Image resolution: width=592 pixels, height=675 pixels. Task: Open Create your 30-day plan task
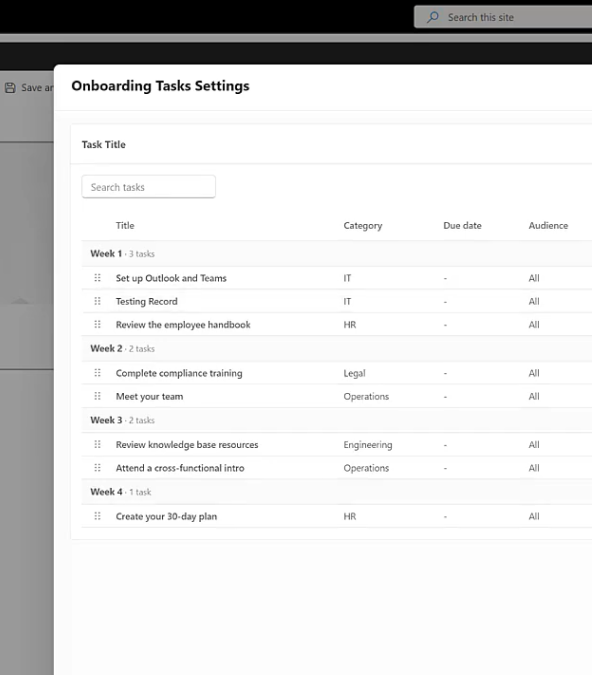click(x=166, y=516)
